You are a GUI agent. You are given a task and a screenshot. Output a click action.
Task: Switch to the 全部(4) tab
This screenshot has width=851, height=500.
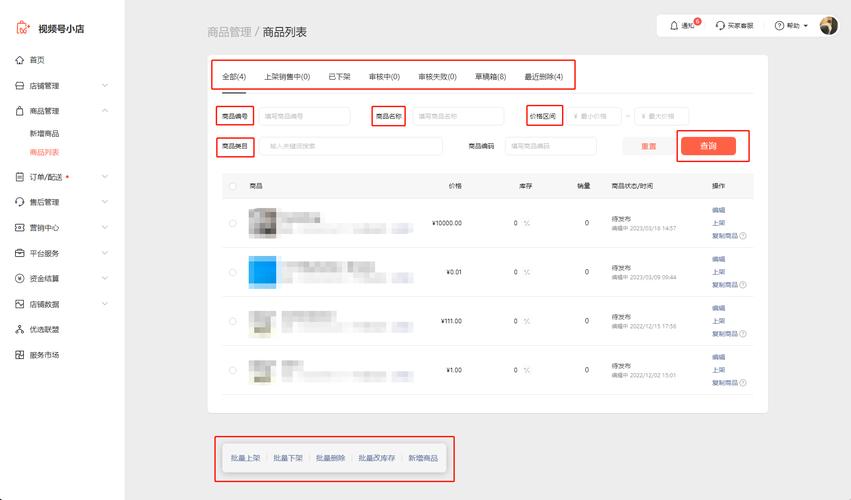234,77
